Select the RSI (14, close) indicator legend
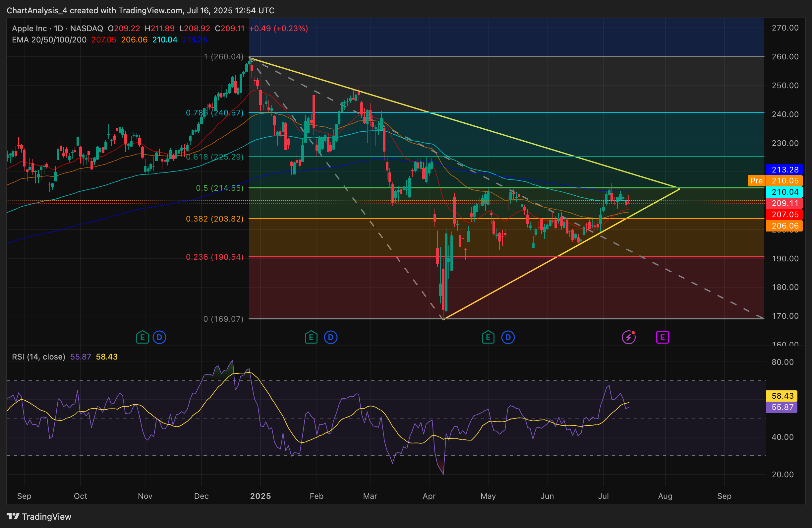The image size is (812, 528). [x=38, y=357]
